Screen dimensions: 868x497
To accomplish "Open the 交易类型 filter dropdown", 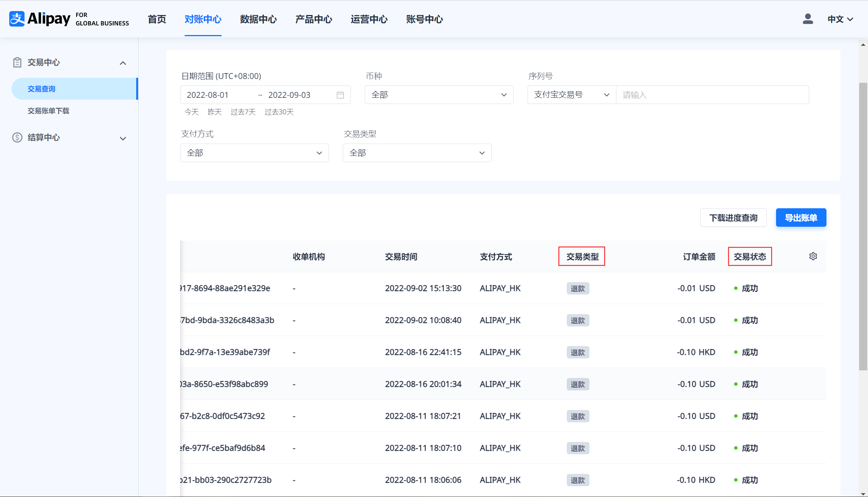I will coord(417,153).
